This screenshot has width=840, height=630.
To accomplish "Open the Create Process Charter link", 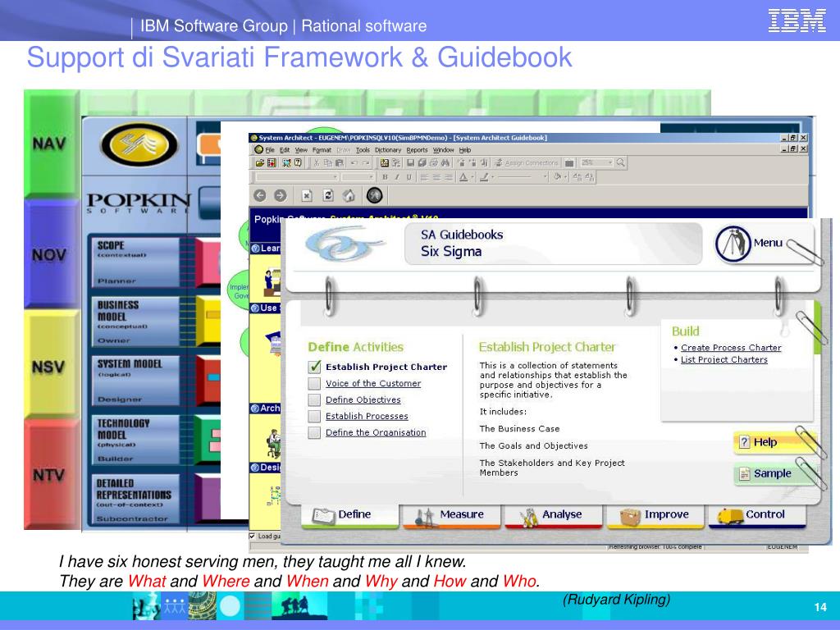I will click(x=731, y=348).
